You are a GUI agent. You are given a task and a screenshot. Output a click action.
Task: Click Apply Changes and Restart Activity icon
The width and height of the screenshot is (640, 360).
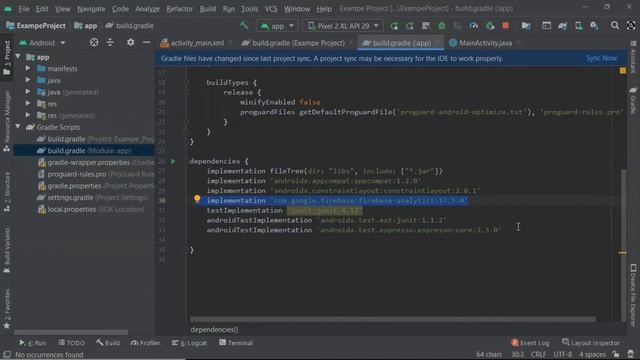tap(409, 26)
